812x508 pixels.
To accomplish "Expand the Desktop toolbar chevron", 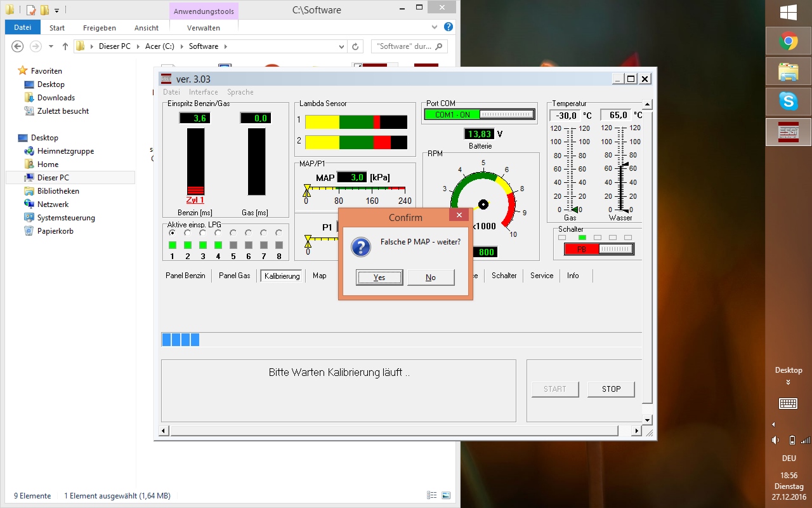I will point(789,382).
